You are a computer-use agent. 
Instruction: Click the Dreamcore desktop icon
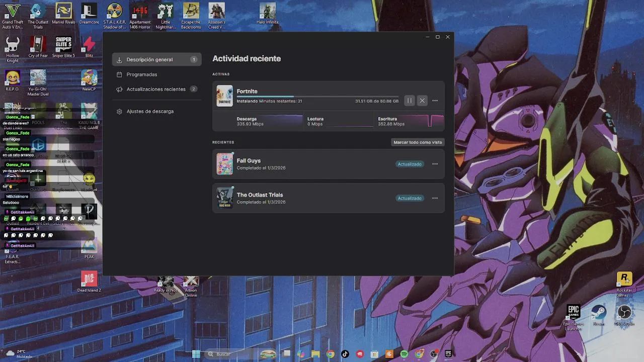coord(89,14)
